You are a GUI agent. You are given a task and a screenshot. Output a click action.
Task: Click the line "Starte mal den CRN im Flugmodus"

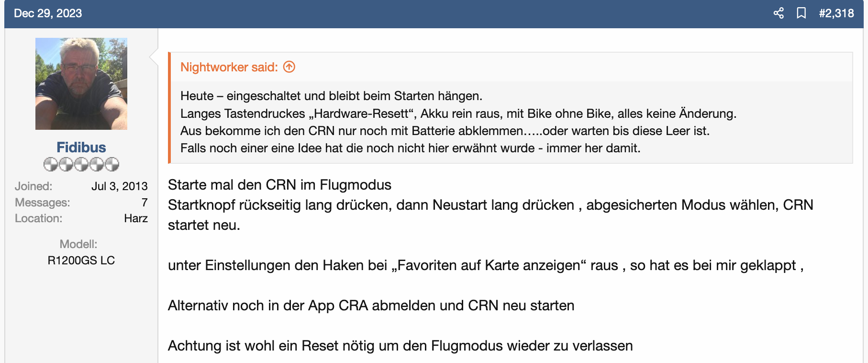click(279, 185)
